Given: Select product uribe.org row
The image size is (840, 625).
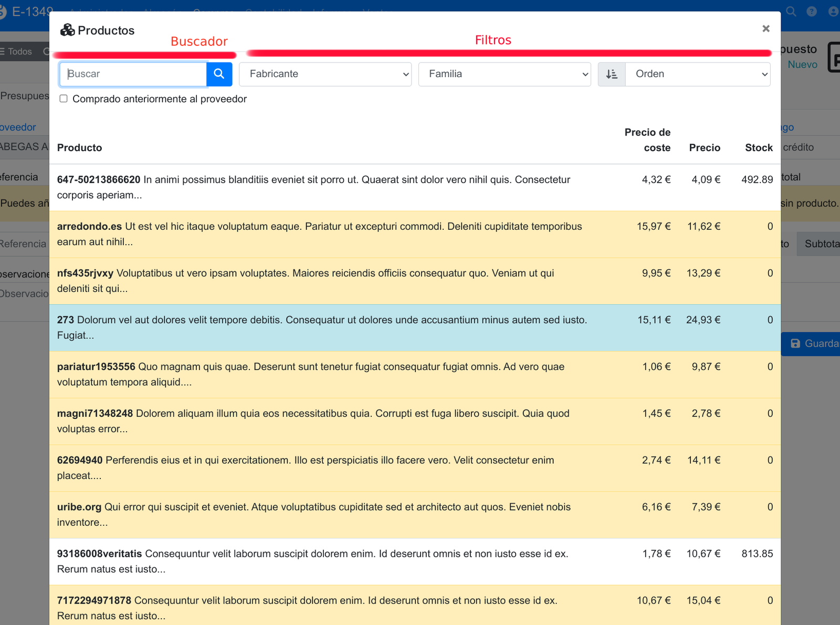Looking at the screenshot, I should 415,514.
